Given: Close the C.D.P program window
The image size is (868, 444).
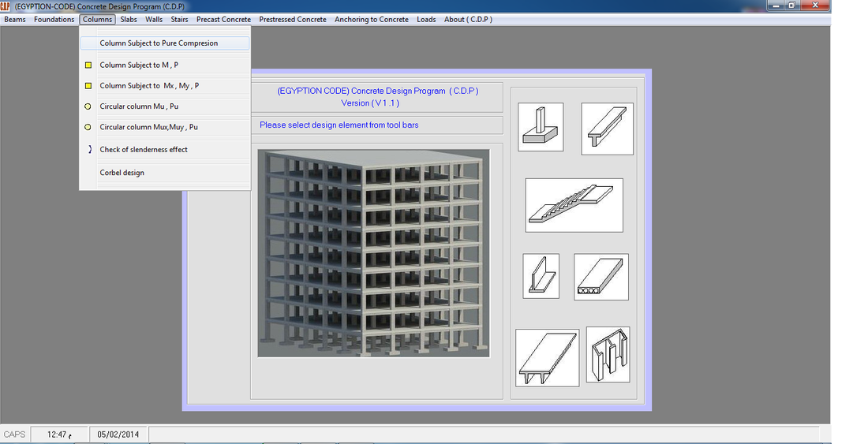Looking at the screenshot, I should [816, 5].
